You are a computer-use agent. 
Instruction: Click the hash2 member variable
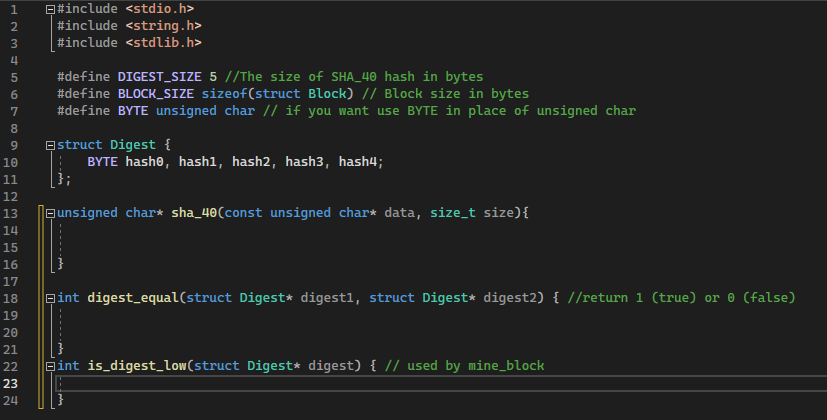click(251, 161)
